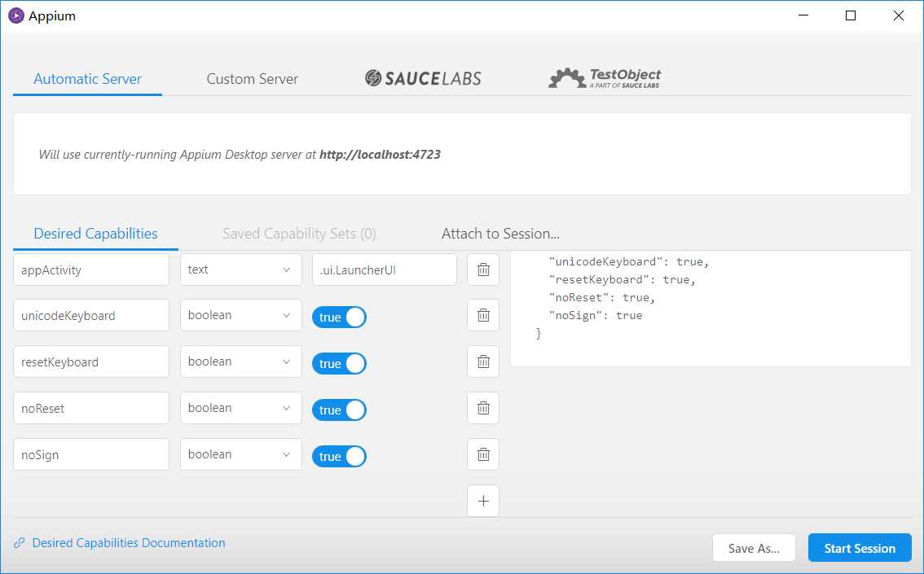The image size is (924, 574).
Task: Click the http://localhost:4723 server address text
Action: click(x=380, y=154)
